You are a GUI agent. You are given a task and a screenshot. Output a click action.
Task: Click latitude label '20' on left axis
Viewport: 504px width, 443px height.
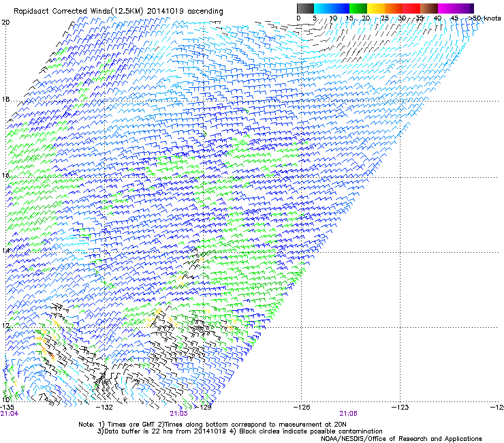5,22
